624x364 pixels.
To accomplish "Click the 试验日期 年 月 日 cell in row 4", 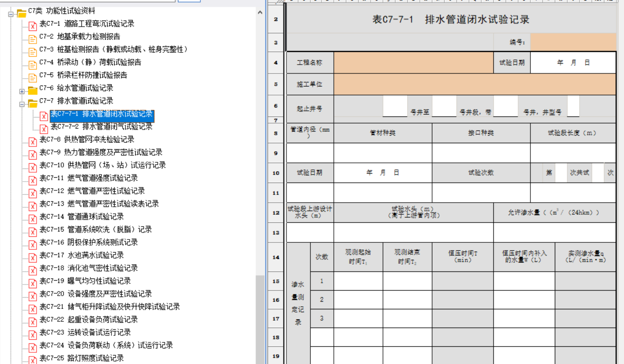I will coord(573,62).
